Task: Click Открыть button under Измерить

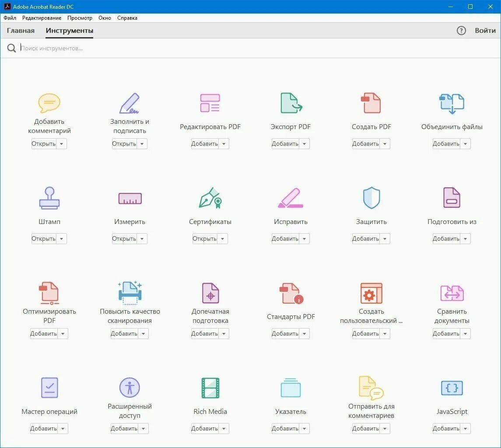Action: (x=124, y=239)
